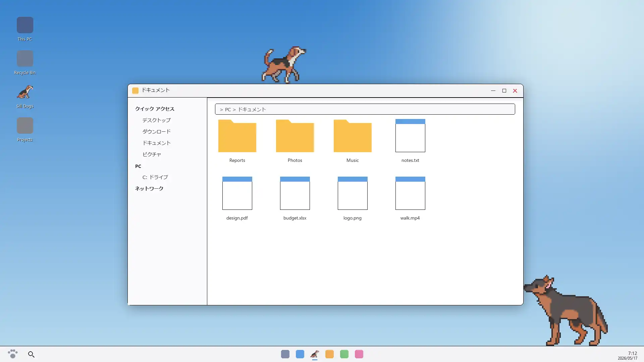Click the logo.png file name
This screenshot has width=644, height=362.
pos(353,218)
